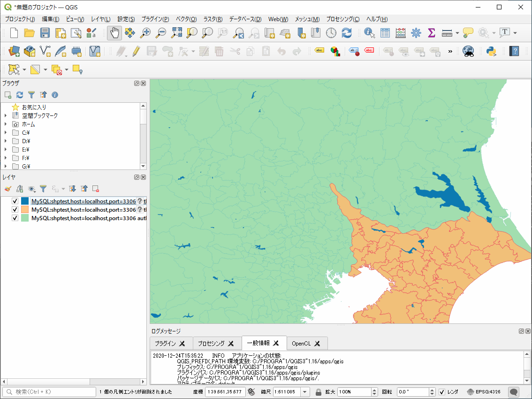The height and width of the screenshot is (399, 532).
Task: Expand the C:¥ drive node
Action: click(6, 132)
